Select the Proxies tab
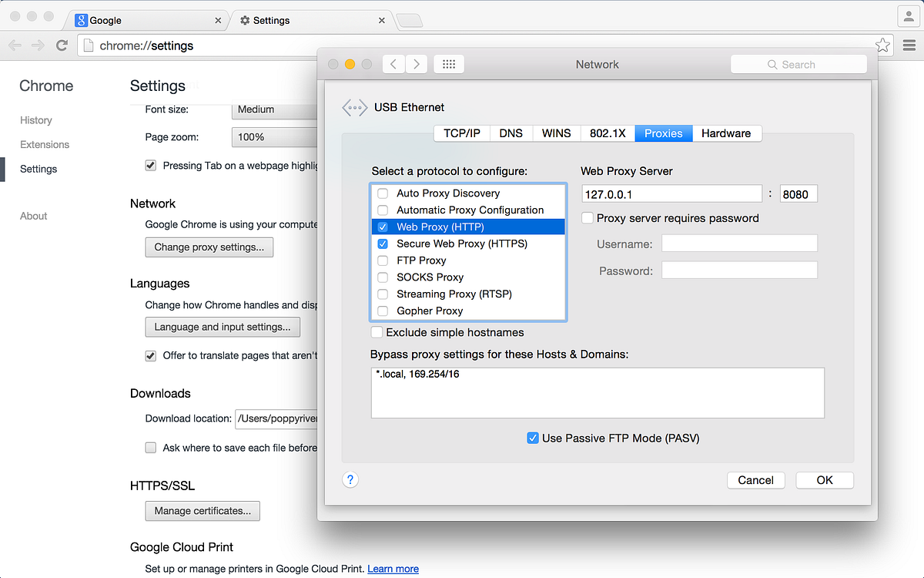 (664, 133)
